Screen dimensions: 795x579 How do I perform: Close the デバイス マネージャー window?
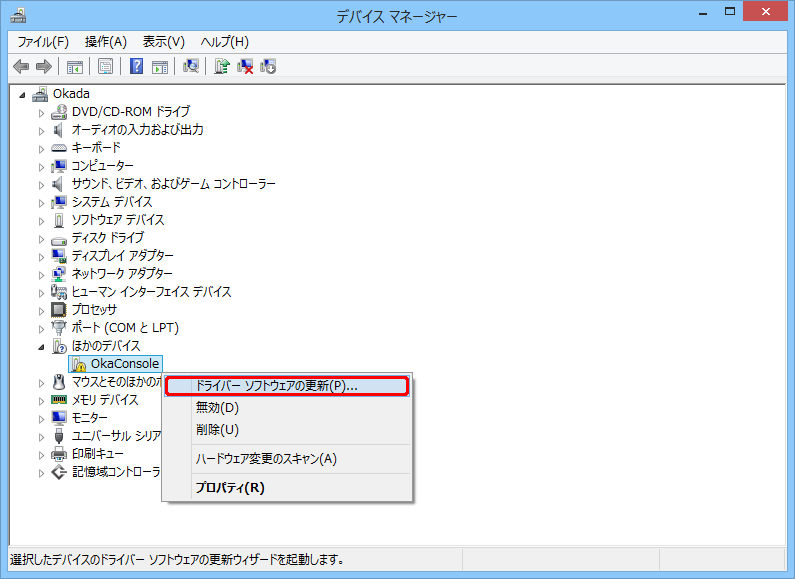(x=765, y=12)
